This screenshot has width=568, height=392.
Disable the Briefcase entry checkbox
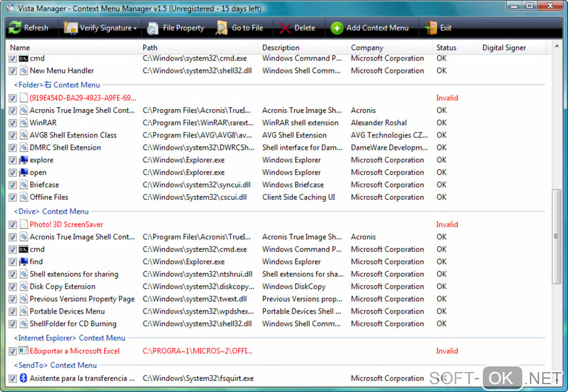pyautogui.click(x=13, y=185)
